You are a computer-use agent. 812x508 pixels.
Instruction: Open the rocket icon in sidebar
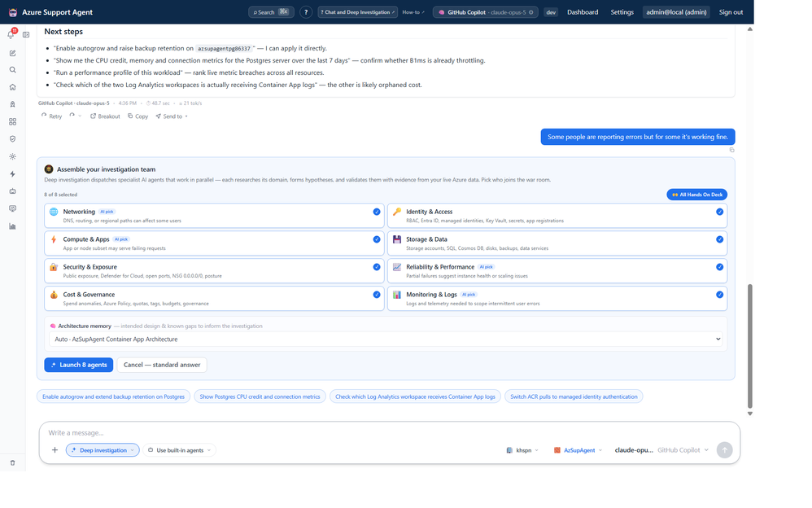pyautogui.click(x=12, y=104)
